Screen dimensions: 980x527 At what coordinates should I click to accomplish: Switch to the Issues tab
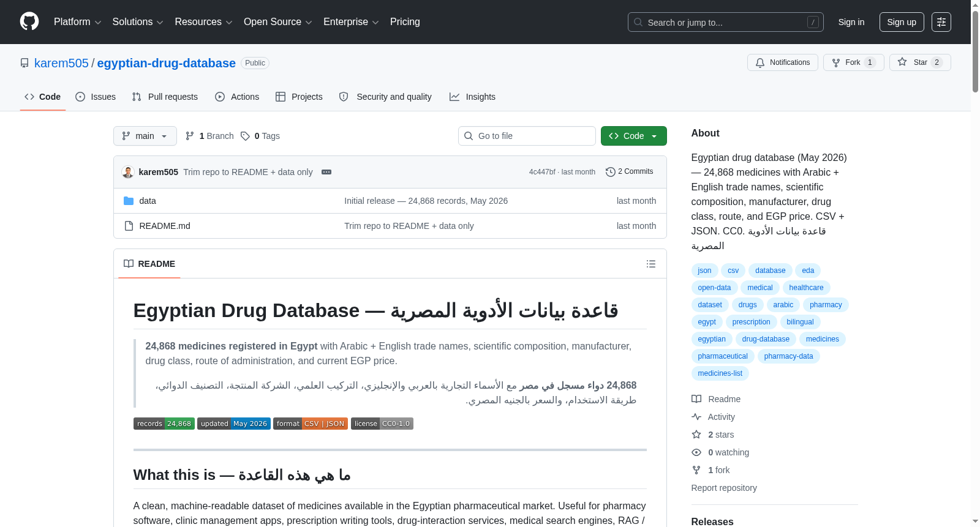coord(96,97)
